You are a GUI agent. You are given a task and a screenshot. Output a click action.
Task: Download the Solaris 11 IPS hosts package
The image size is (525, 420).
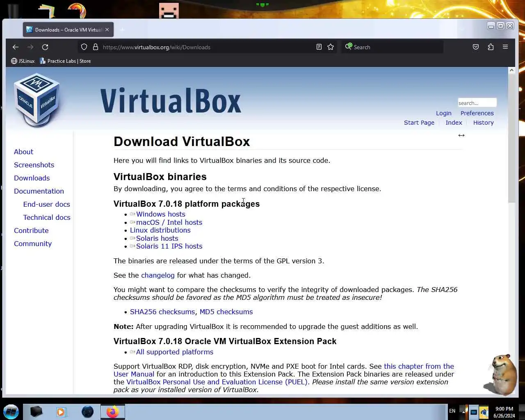169,246
